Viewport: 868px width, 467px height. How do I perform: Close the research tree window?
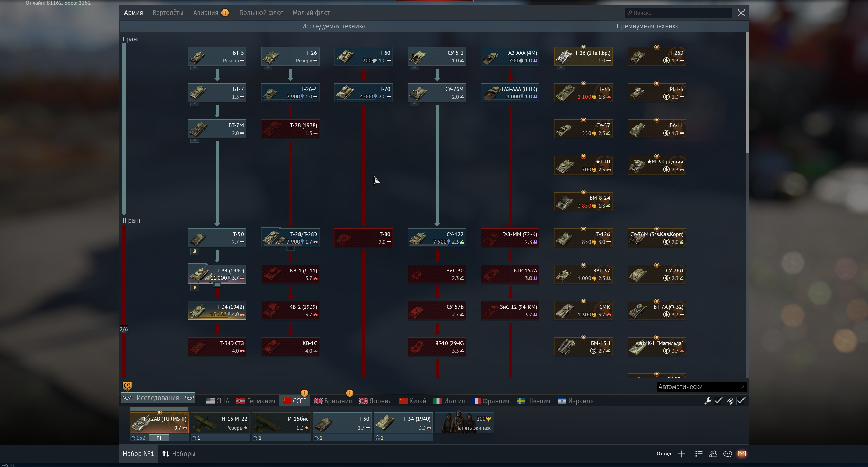tap(741, 13)
